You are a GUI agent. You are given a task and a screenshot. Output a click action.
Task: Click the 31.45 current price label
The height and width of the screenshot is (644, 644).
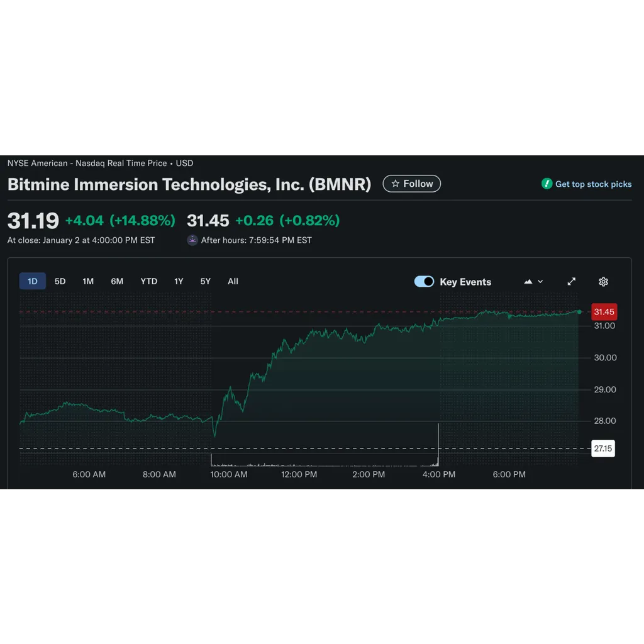coord(604,312)
